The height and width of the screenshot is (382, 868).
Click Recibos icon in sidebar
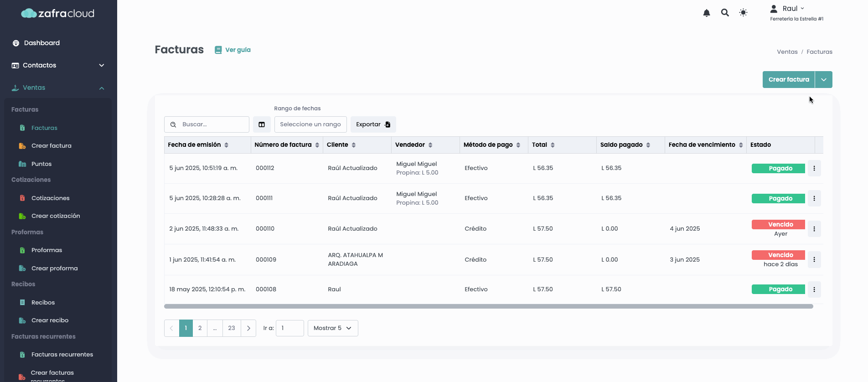click(x=22, y=302)
